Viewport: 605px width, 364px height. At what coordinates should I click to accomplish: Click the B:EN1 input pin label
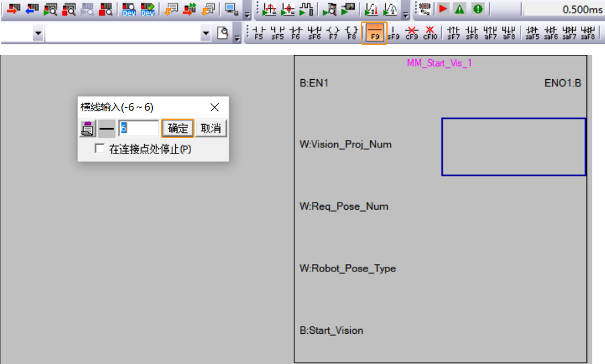pos(314,83)
